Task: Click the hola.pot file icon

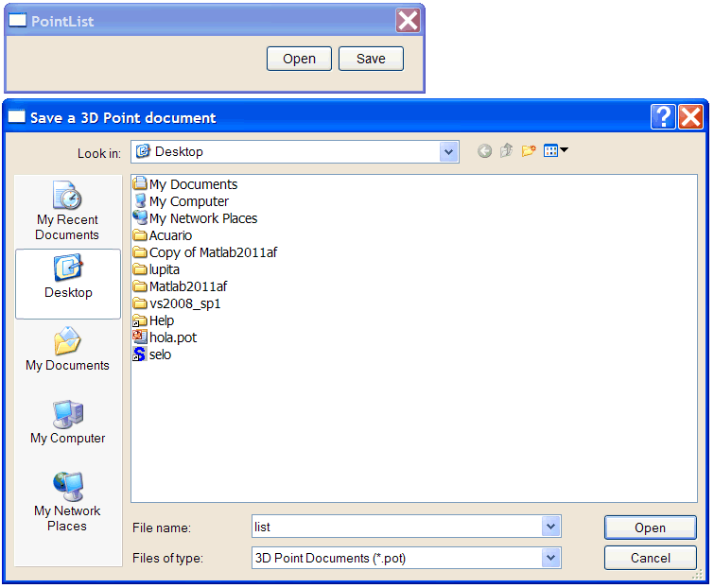Action: [x=140, y=337]
